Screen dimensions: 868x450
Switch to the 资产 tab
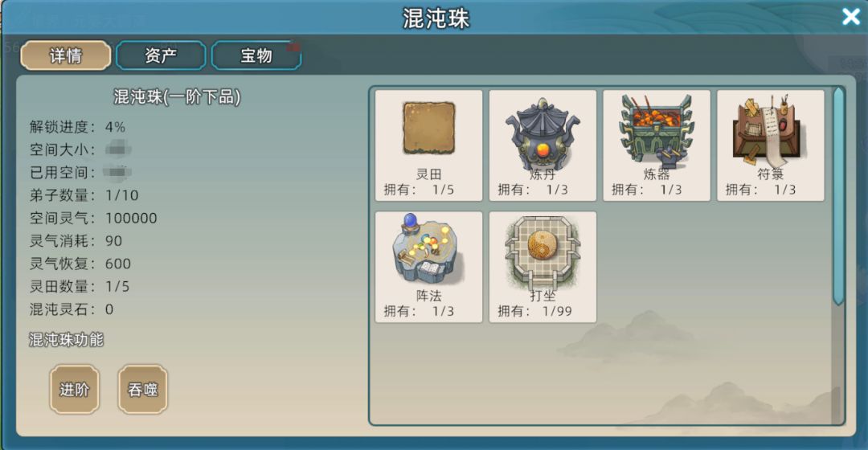(161, 55)
